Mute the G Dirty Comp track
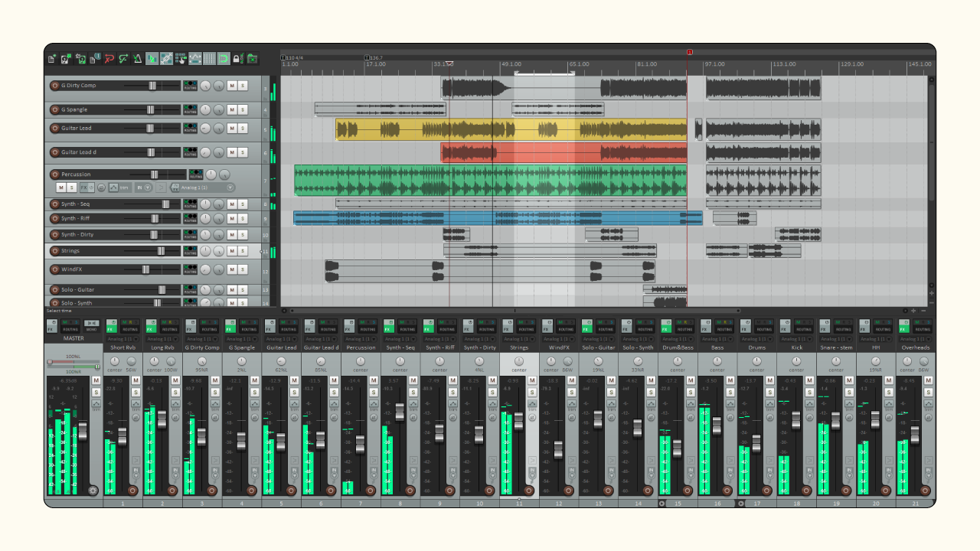The height and width of the screenshot is (551, 980). [x=231, y=86]
